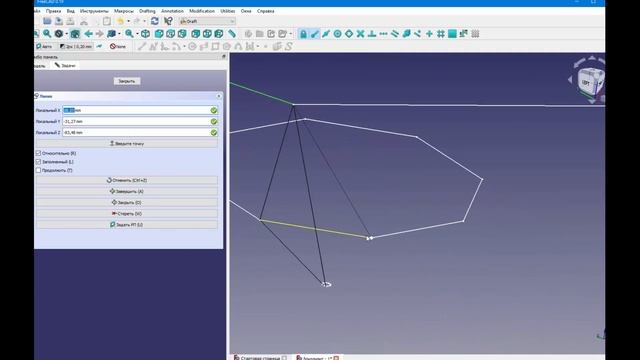Click the top Закрыть button
640x360 pixels.
coord(127,81)
